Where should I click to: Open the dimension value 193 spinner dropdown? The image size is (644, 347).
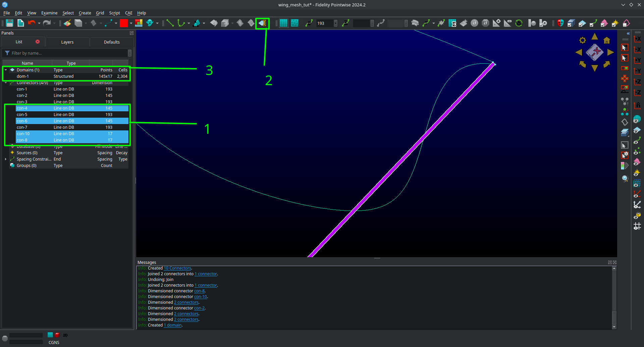(335, 23)
